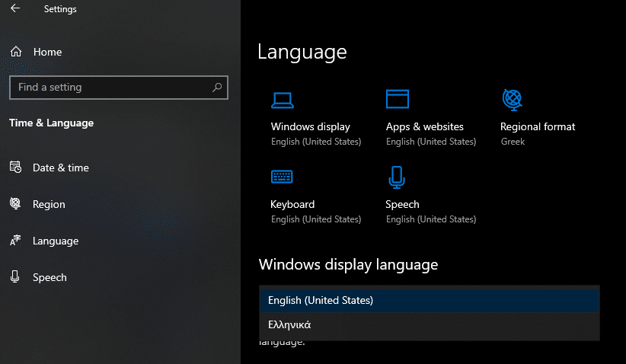Open Speech page from sidebar
Screen dimensions: 626x364
(x=50, y=277)
